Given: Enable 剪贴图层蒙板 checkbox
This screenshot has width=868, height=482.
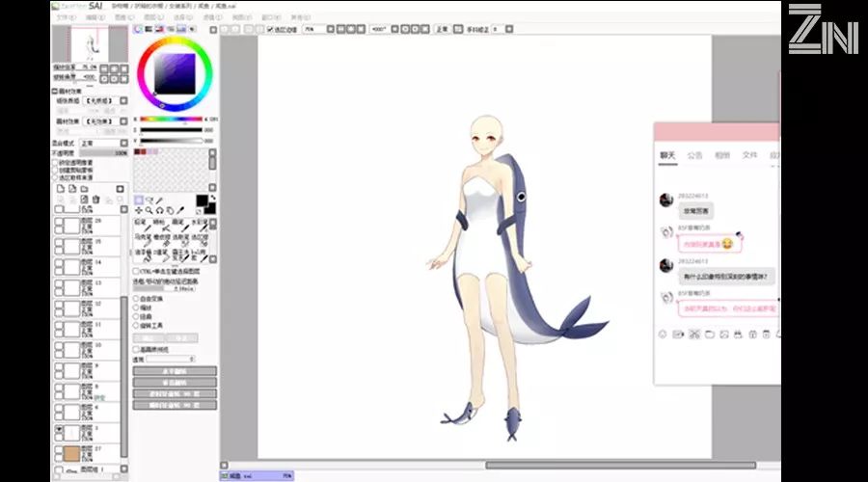Looking at the screenshot, I should [55, 170].
